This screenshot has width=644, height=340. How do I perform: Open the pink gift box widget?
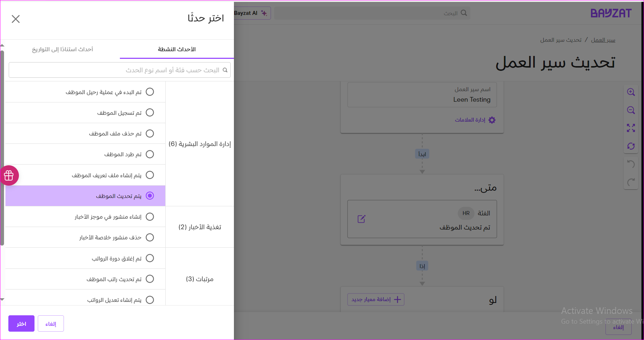point(9,175)
